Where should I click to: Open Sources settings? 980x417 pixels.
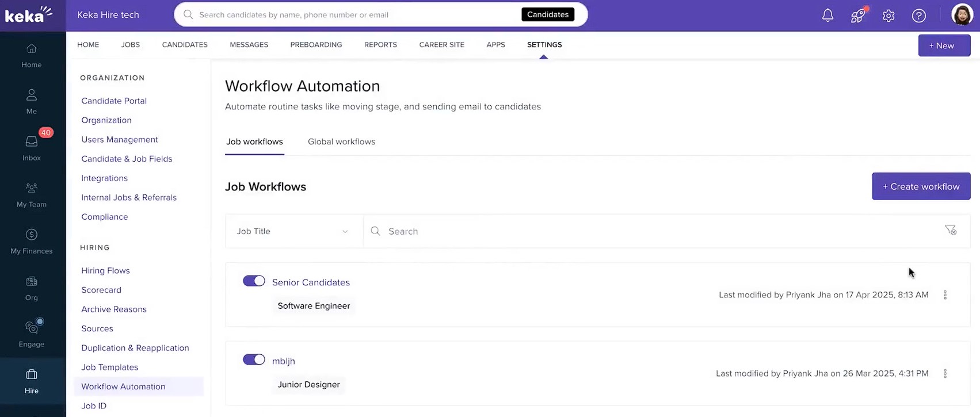[97, 329]
